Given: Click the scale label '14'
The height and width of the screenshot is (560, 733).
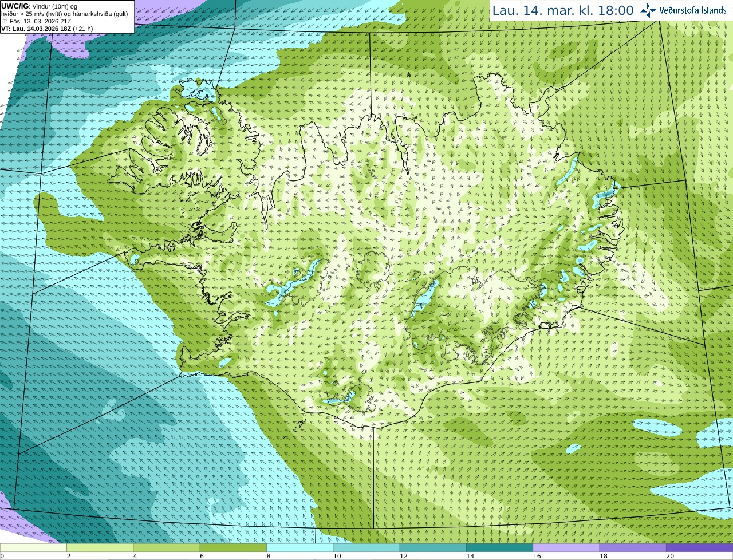Looking at the screenshot, I should 470,556.
